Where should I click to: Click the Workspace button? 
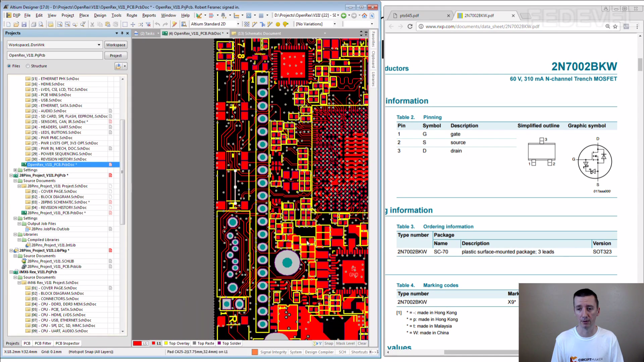tap(115, 45)
